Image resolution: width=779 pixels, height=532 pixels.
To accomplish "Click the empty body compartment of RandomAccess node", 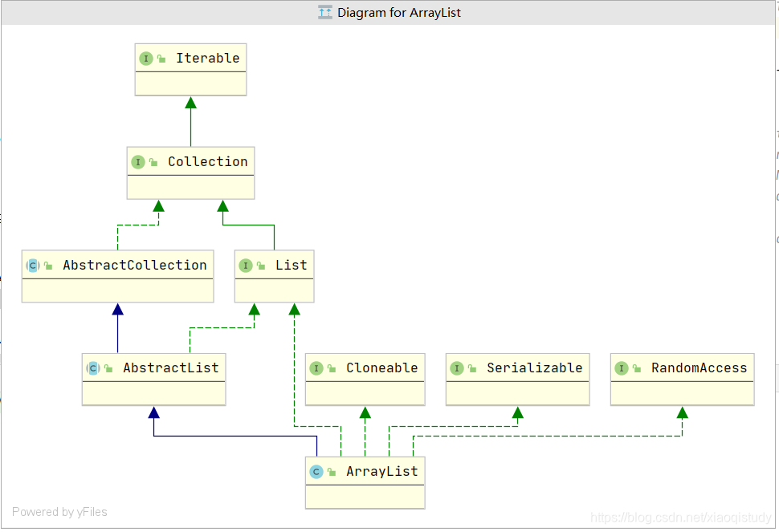I will click(x=682, y=393).
